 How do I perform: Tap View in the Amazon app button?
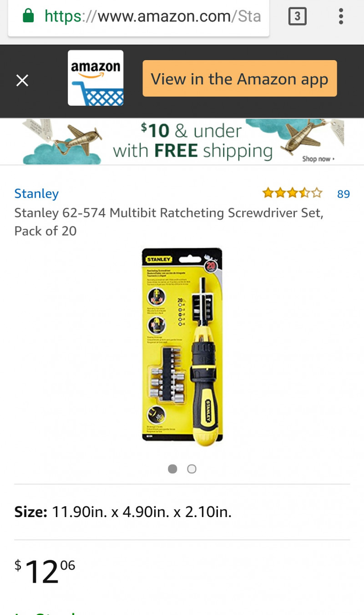240,78
